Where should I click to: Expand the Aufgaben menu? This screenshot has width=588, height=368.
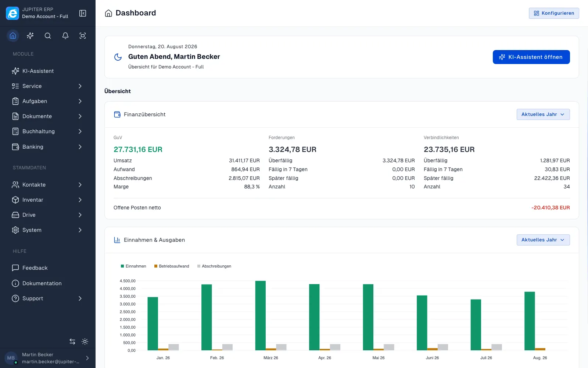coord(48,101)
